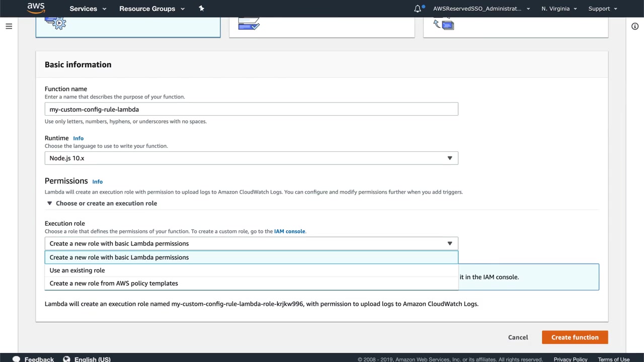This screenshot has width=644, height=362.
Task: Choose Create a new role from AWS policy templates
Action: 252,284
